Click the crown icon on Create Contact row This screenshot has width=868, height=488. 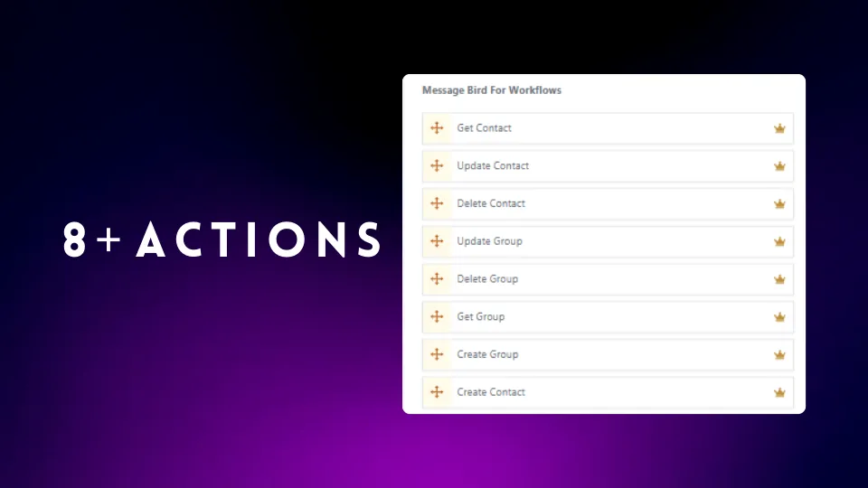(779, 392)
